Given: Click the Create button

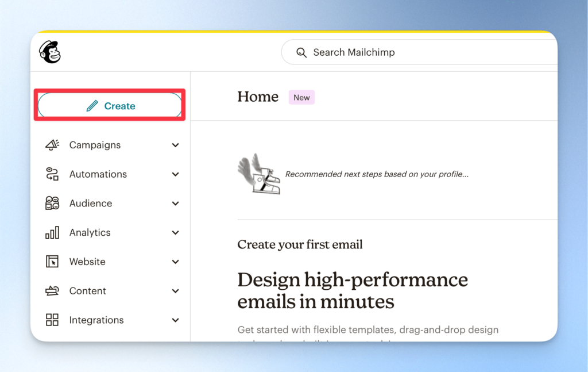Looking at the screenshot, I should (x=110, y=105).
